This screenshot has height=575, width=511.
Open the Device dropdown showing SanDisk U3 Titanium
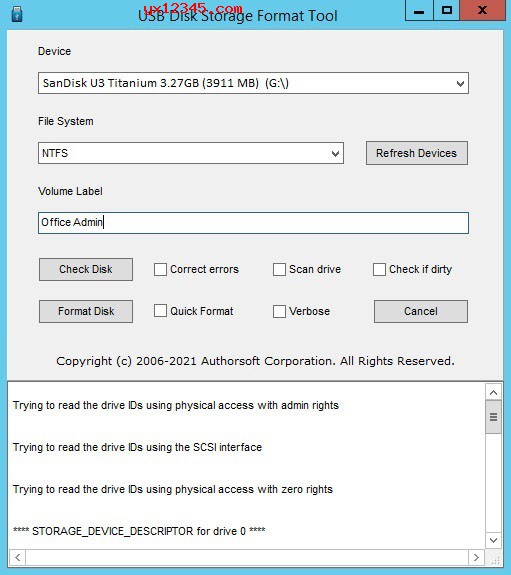(253, 83)
